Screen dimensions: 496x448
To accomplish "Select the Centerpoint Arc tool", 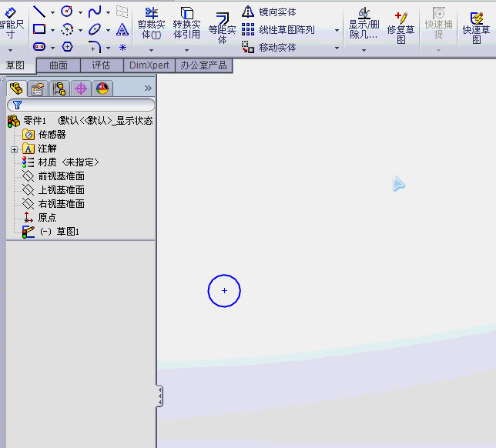I will (x=67, y=29).
